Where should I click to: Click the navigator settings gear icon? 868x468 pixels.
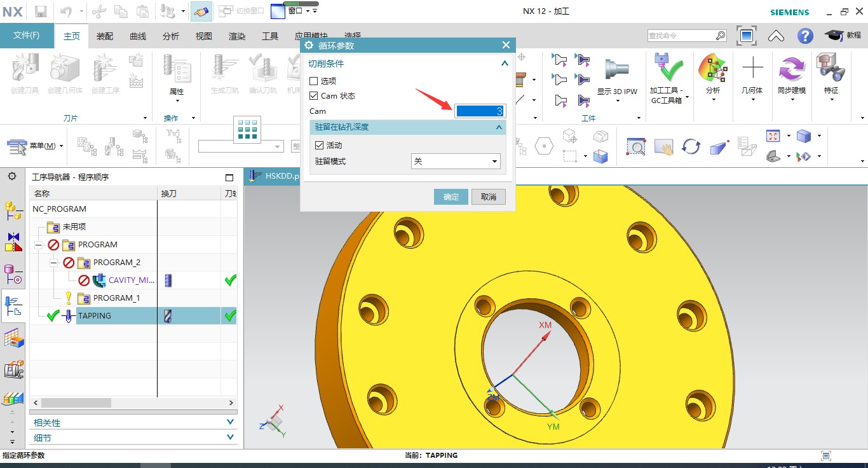pos(12,176)
